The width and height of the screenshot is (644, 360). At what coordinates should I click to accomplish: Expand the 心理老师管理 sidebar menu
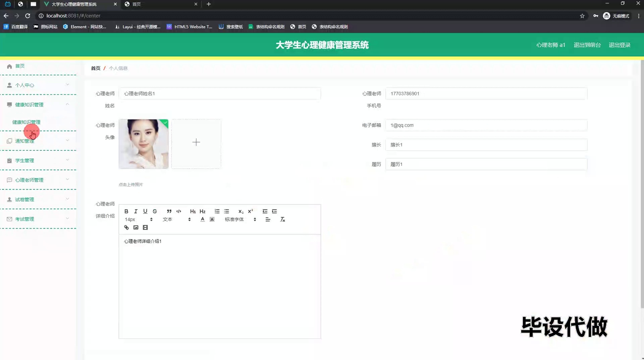pos(38,180)
